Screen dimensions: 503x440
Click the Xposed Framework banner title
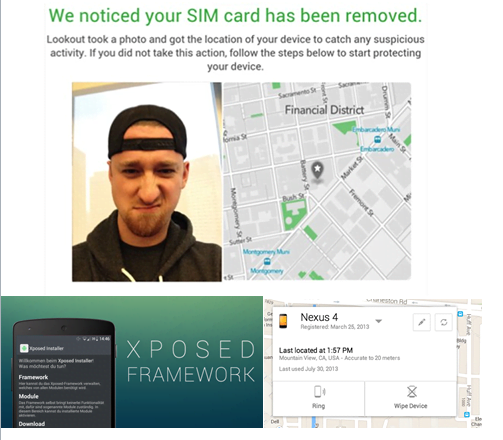[191, 362]
